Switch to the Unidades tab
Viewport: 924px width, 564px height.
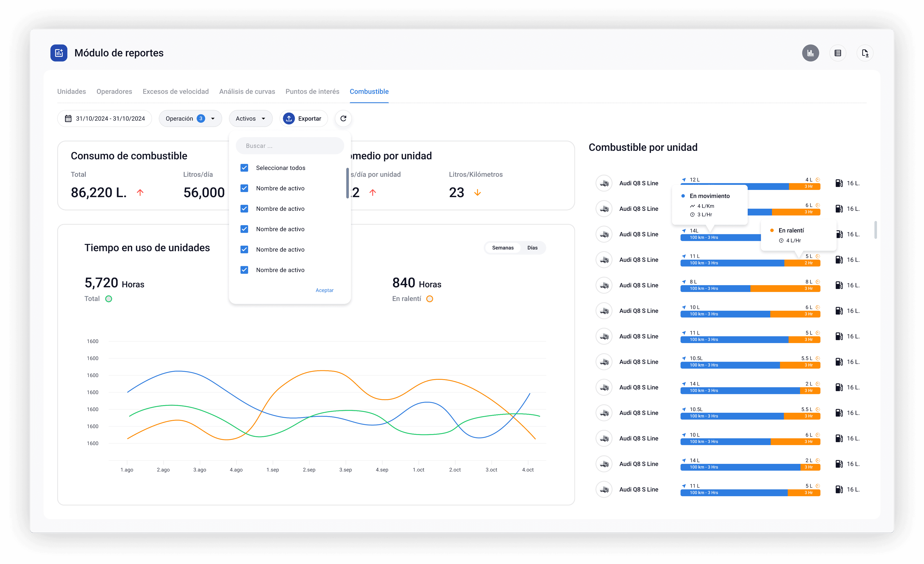point(72,91)
